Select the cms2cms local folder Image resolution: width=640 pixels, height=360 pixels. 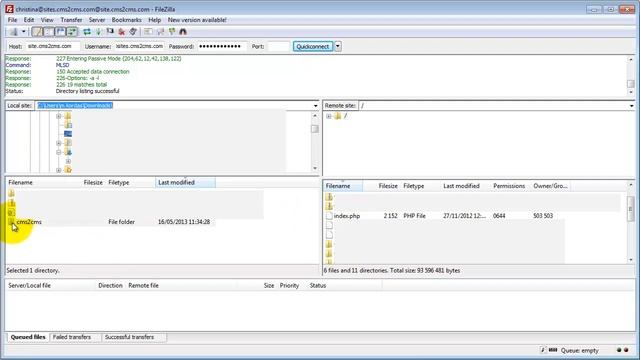tap(29, 222)
